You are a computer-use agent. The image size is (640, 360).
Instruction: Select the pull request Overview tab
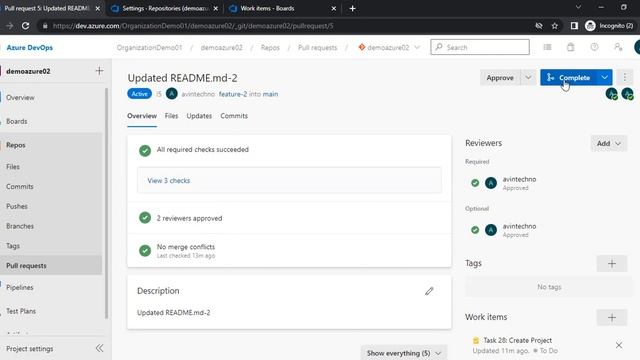click(142, 116)
